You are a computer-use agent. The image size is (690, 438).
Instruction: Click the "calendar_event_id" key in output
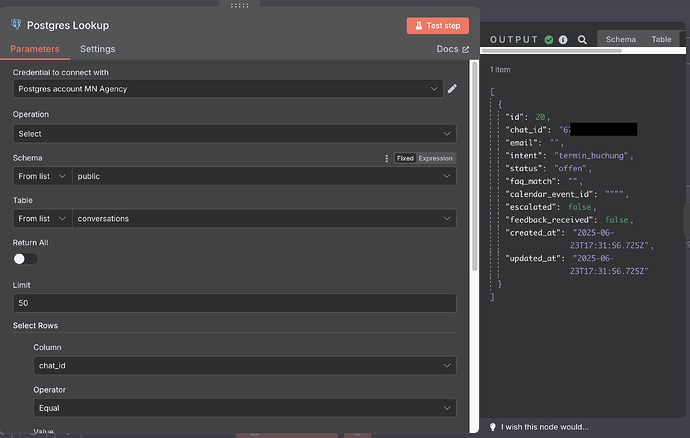551,194
